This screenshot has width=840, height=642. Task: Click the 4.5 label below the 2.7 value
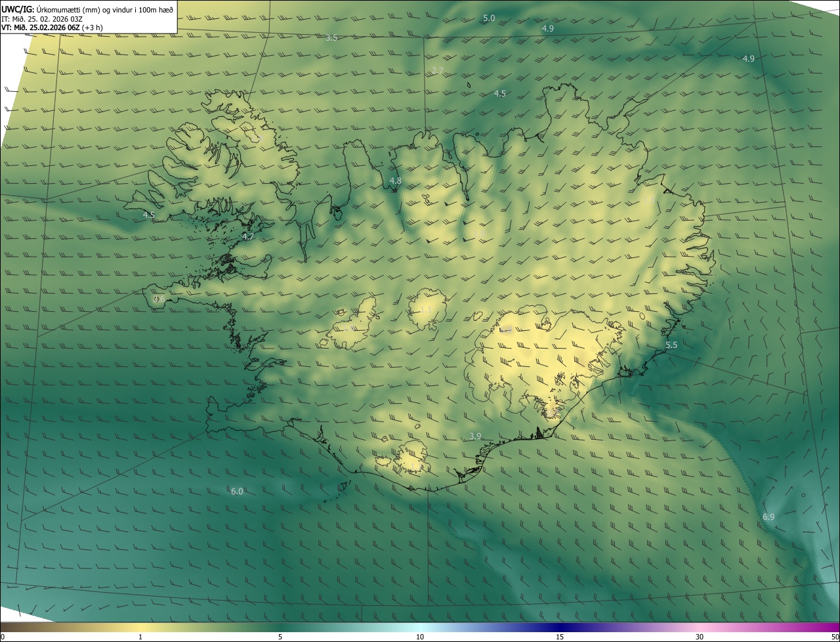pos(500,94)
